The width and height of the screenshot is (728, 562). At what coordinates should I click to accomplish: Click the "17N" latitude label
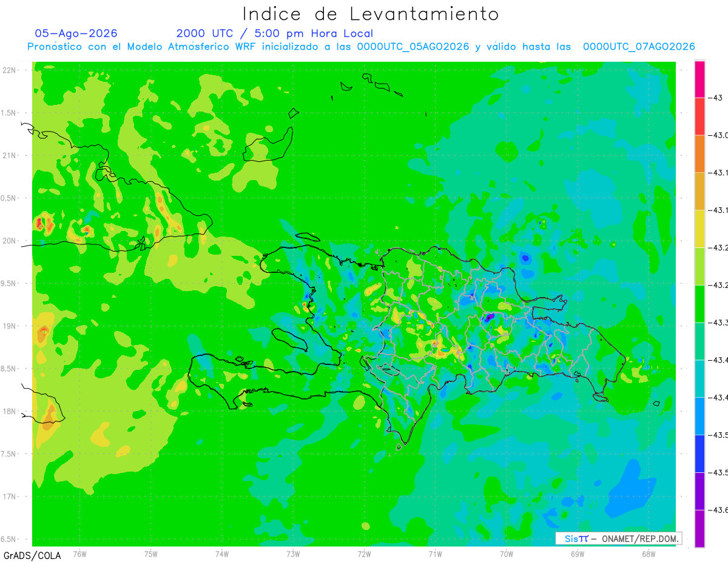[9, 497]
